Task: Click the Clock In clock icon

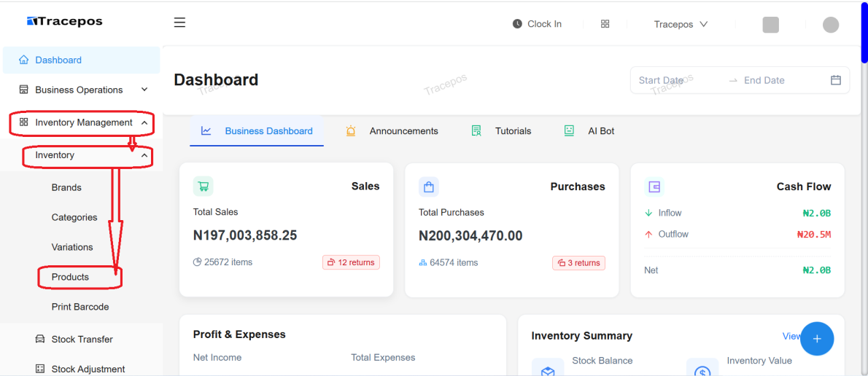Action: tap(517, 24)
